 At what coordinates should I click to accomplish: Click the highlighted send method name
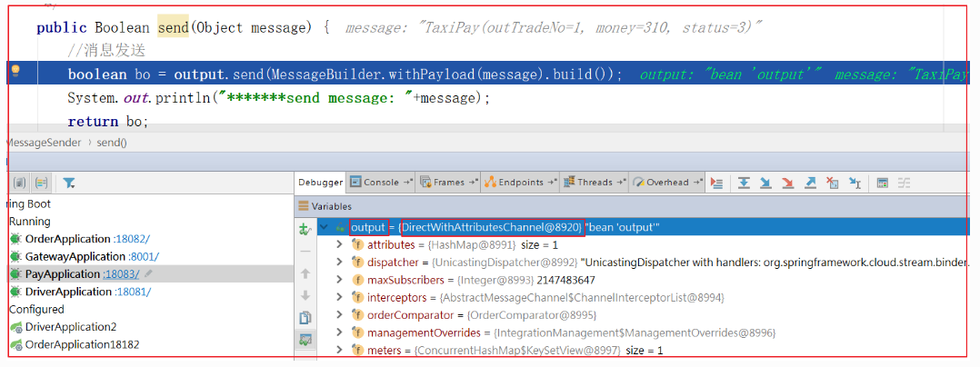click(x=173, y=27)
